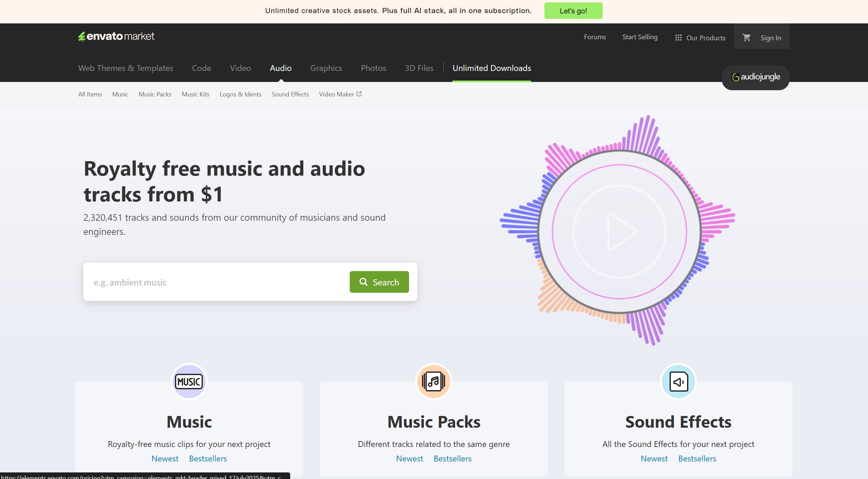Image resolution: width=868 pixels, height=479 pixels.
Task: Open the Sound Effects submenu item
Action: click(290, 94)
